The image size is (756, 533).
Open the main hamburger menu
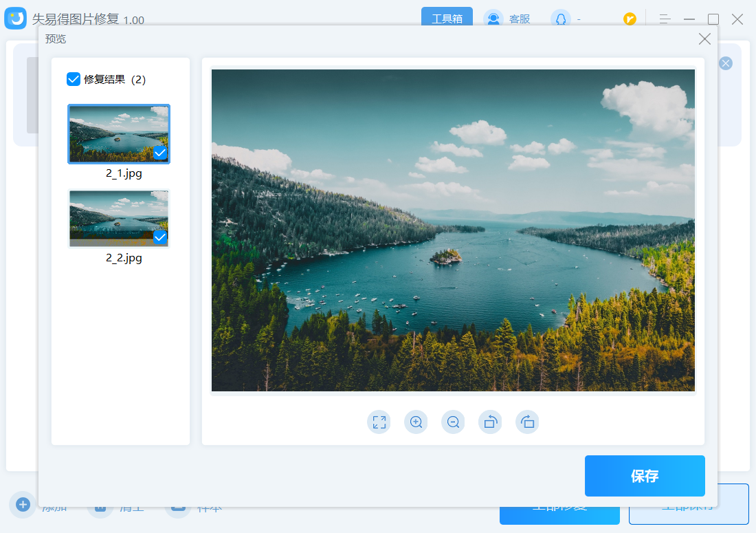pos(665,19)
